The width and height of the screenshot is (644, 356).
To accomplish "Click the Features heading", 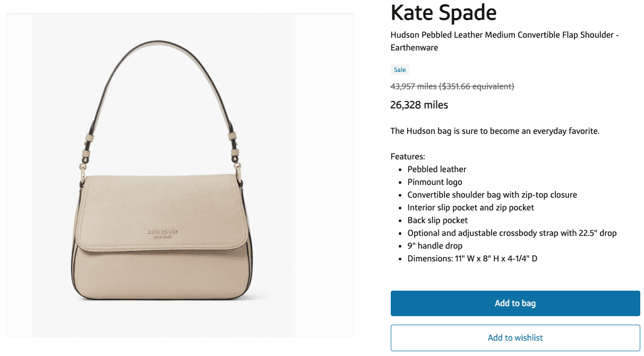I will (x=408, y=156).
